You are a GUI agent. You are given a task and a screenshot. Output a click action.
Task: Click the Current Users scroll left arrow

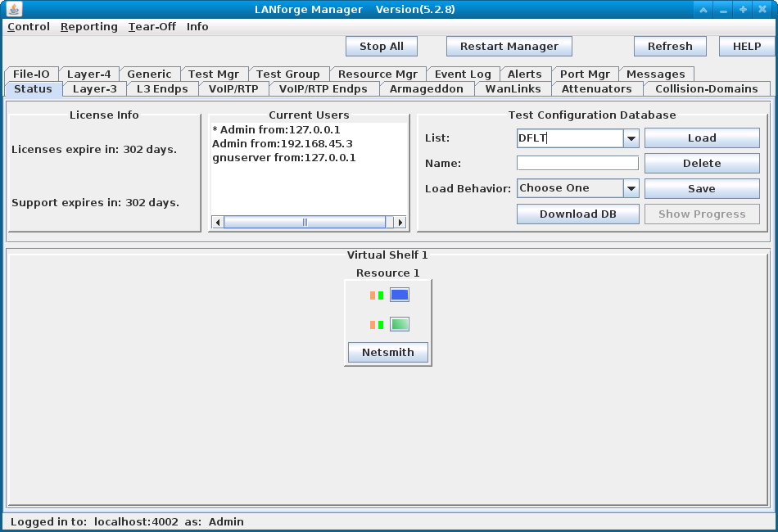tap(218, 222)
